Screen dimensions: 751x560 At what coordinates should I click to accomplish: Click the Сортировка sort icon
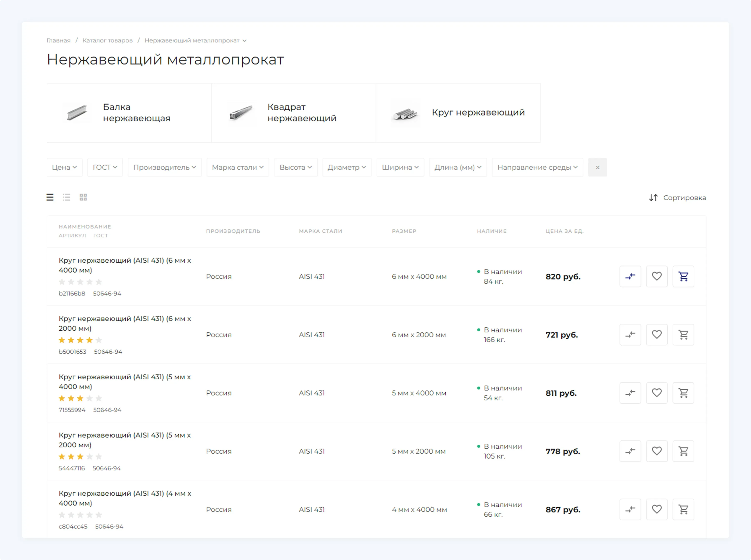point(653,198)
